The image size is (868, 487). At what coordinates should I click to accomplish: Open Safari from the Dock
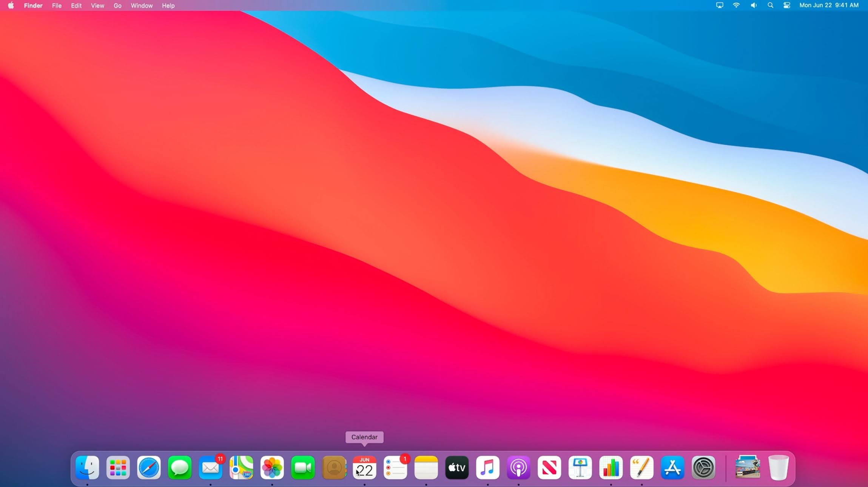tap(149, 468)
